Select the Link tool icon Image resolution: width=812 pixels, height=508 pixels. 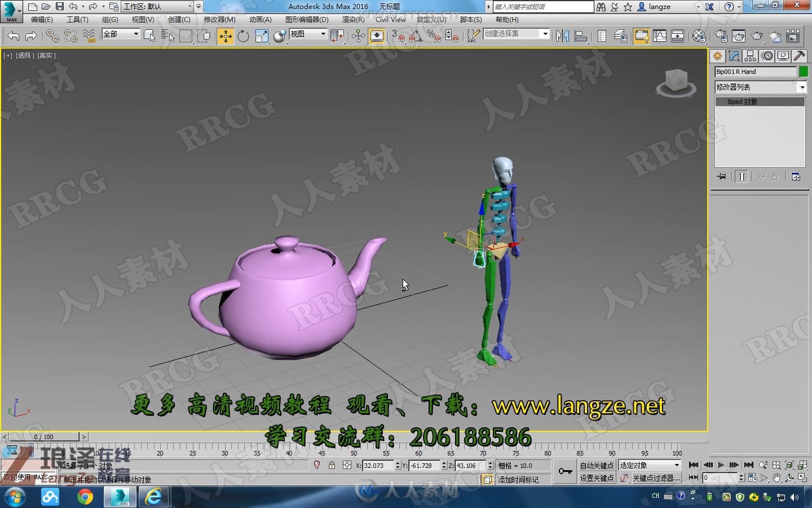pos(52,36)
